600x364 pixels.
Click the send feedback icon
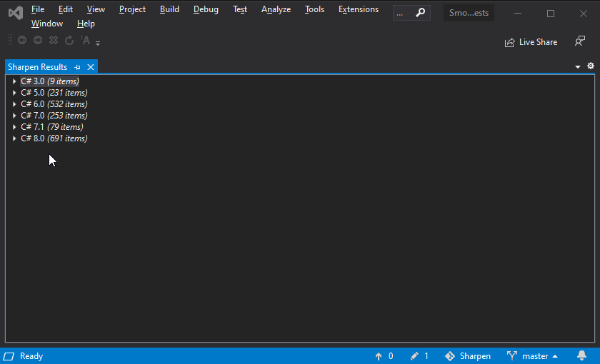click(x=580, y=41)
